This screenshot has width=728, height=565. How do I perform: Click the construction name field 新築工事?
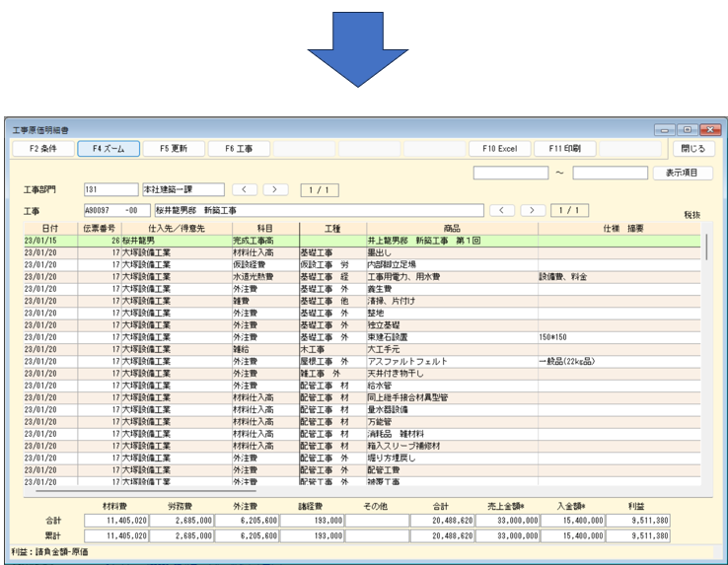tap(319, 210)
